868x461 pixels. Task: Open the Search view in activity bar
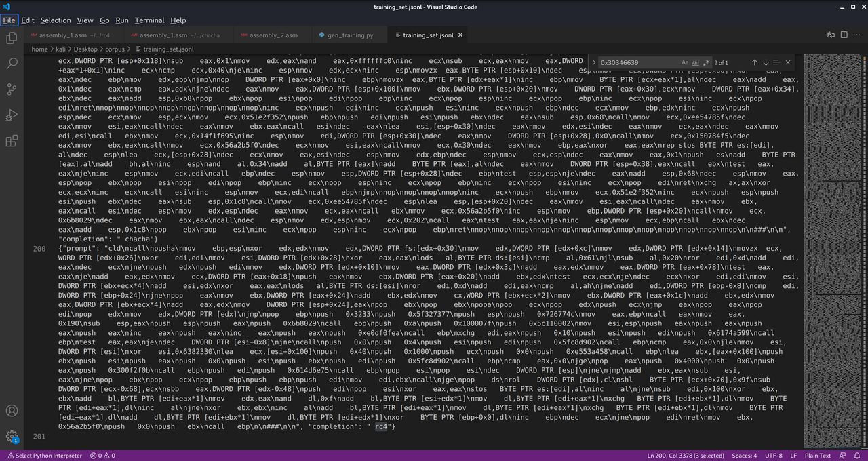pos(12,64)
